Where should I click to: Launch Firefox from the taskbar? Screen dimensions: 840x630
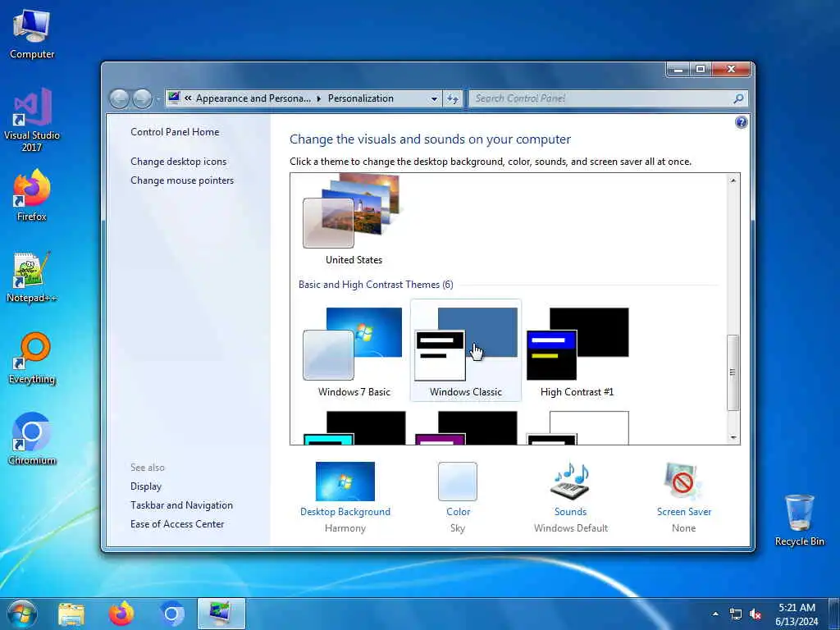click(x=121, y=614)
